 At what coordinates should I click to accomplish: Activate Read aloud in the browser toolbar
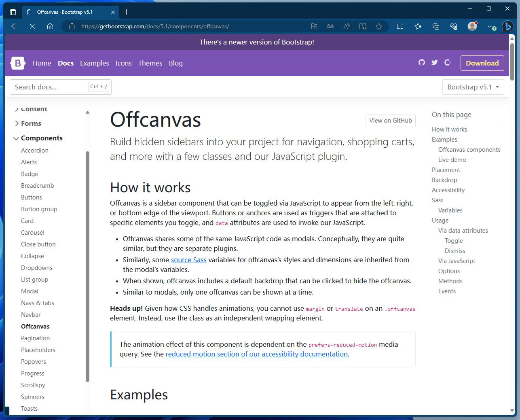pyautogui.click(x=346, y=26)
